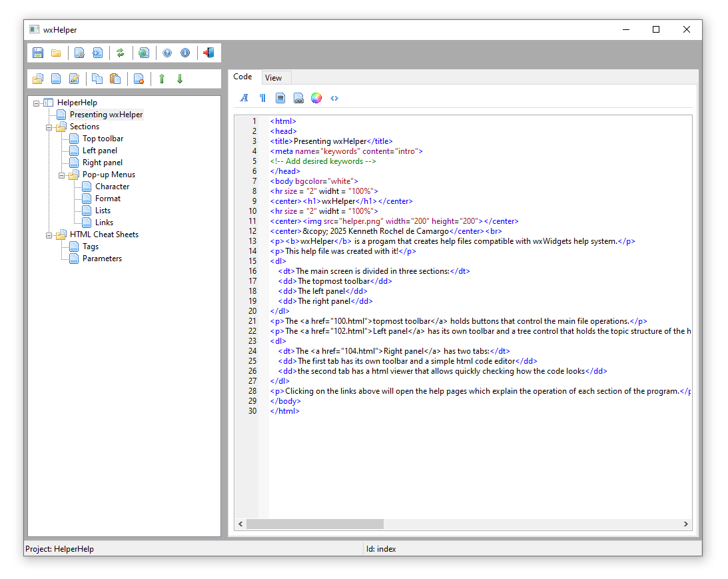Select the Code tab
728x579 pixels.
pyautogui.click(x=242, y=77)
